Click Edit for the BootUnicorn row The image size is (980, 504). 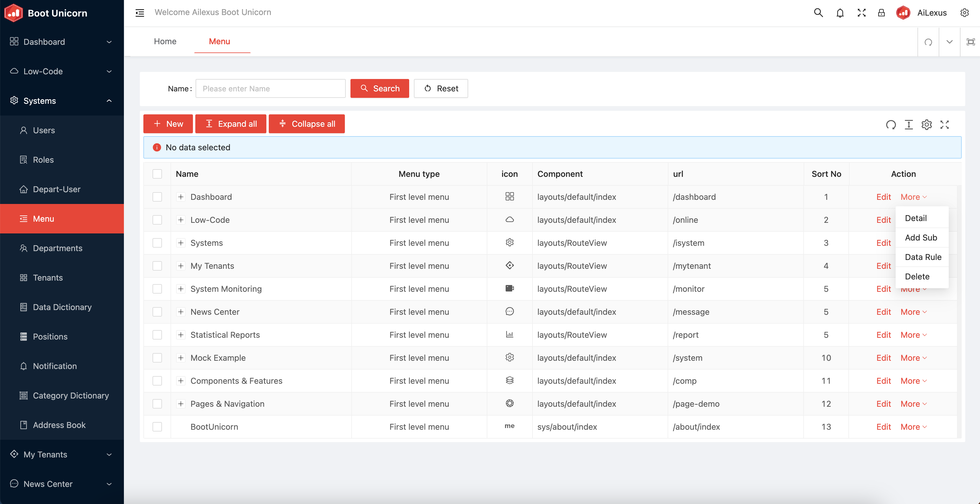(x=883, y=427)
